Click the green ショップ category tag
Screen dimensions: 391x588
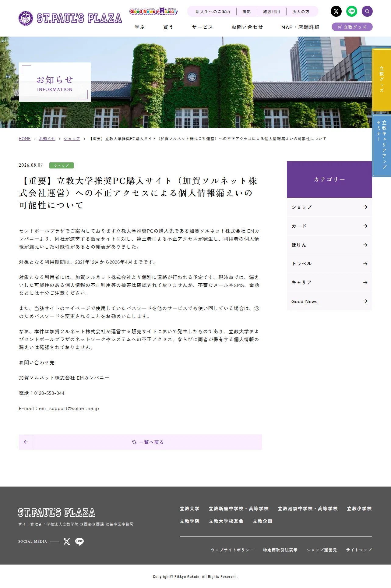[x=62, y=165]
